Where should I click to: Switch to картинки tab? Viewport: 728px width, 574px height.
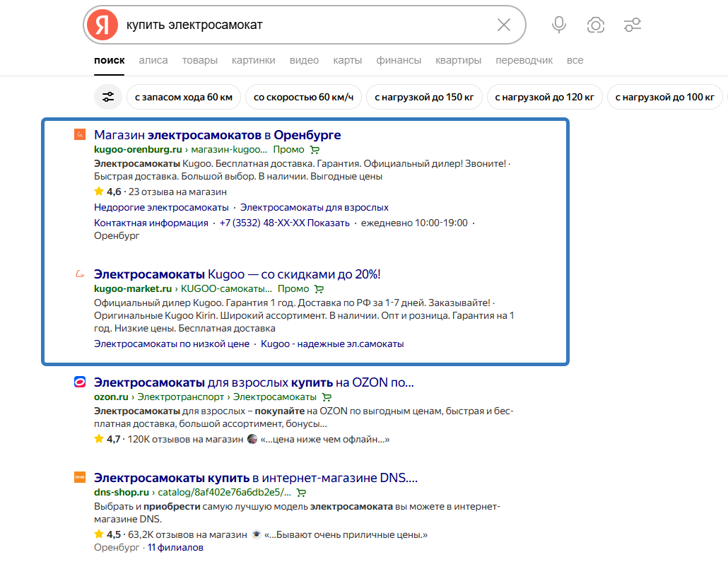pos(254,60)
